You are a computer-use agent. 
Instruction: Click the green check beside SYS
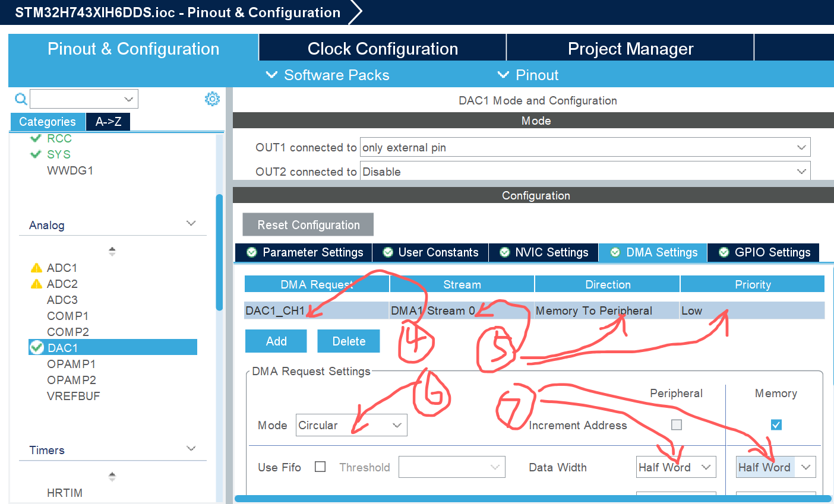(36, 154)
